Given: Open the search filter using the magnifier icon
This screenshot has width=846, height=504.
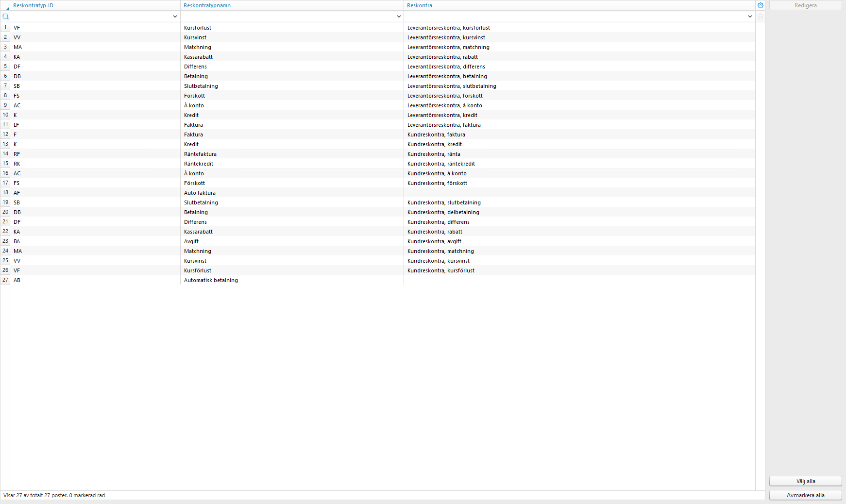Looking at the screenshot, I should [x=5, y=16].
